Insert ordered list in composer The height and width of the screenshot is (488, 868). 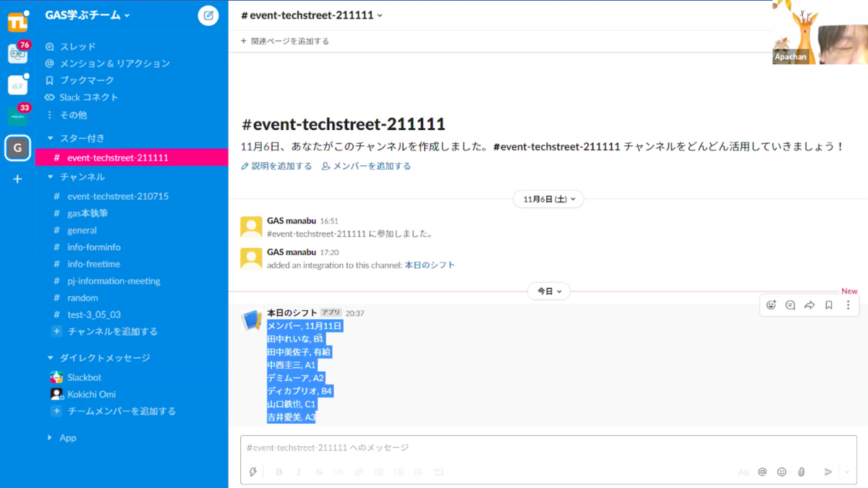(x=379, y=472)
